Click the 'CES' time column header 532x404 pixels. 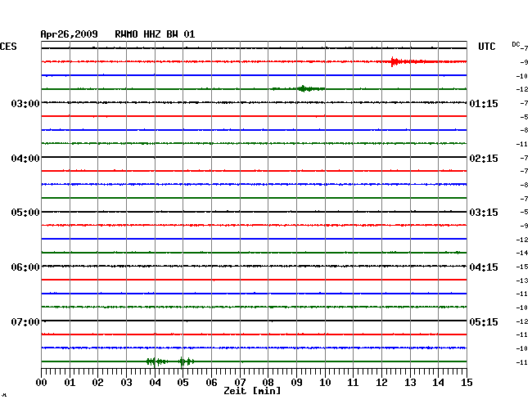8,47
